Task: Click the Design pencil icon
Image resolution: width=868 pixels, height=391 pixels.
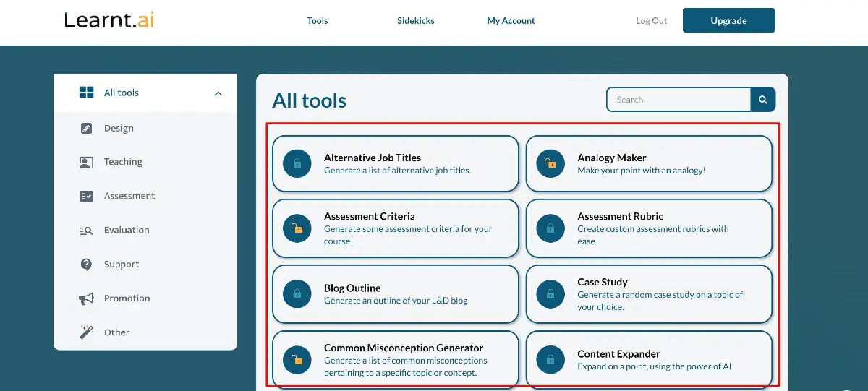Action: [87, 128]
